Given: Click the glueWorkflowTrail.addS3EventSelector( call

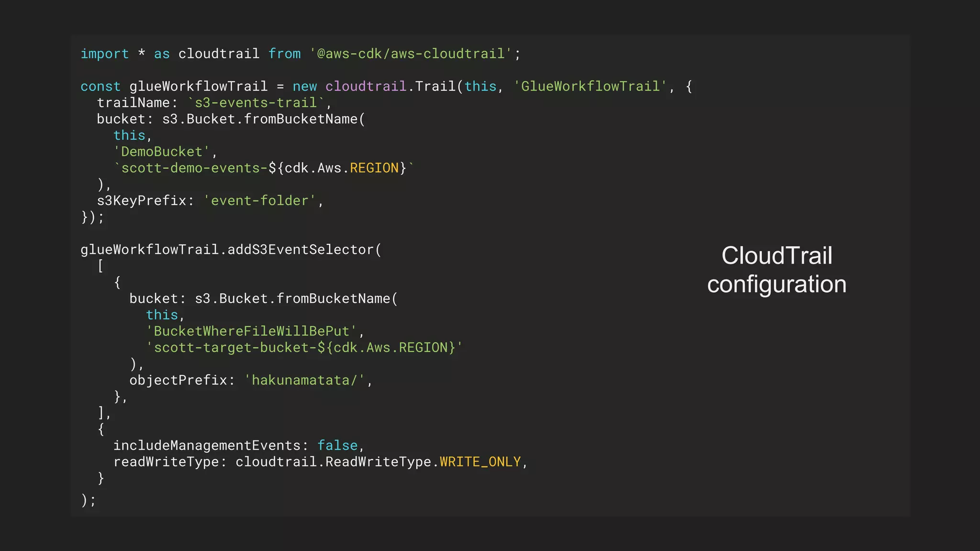Looking at the screenshot, I should (x=231, y=250).
